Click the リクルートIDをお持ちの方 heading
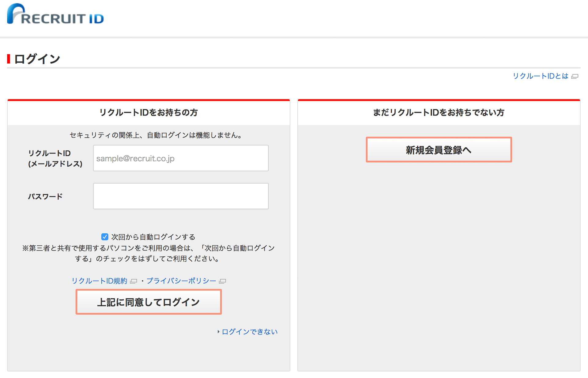Viewport: 588px width, 378px height. point(149,112)
